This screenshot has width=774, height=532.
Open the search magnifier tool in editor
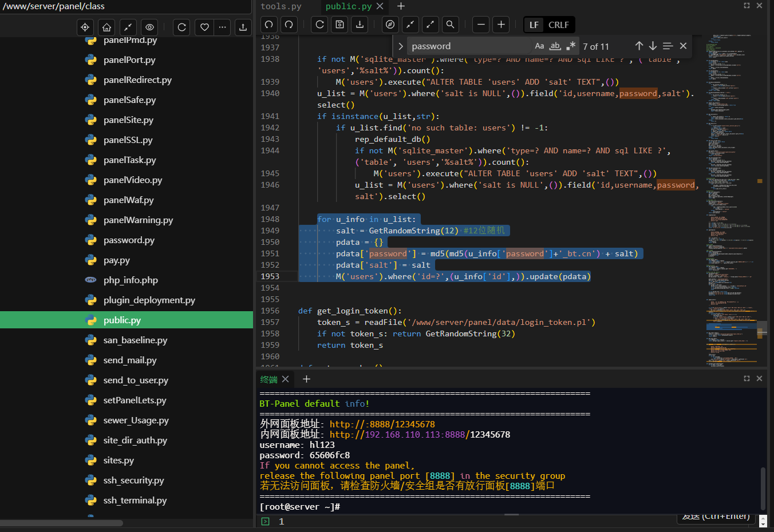click(x=451, y=25)
